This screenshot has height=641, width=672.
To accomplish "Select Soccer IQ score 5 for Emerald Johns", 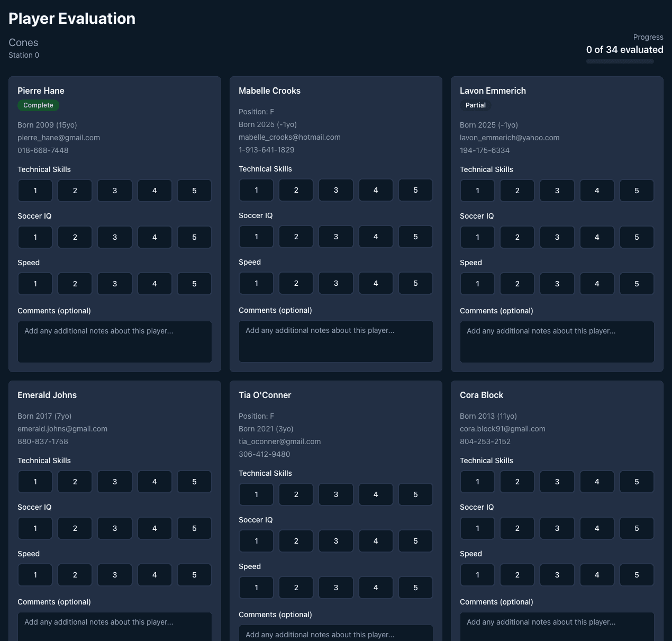I will pos(194,528).
